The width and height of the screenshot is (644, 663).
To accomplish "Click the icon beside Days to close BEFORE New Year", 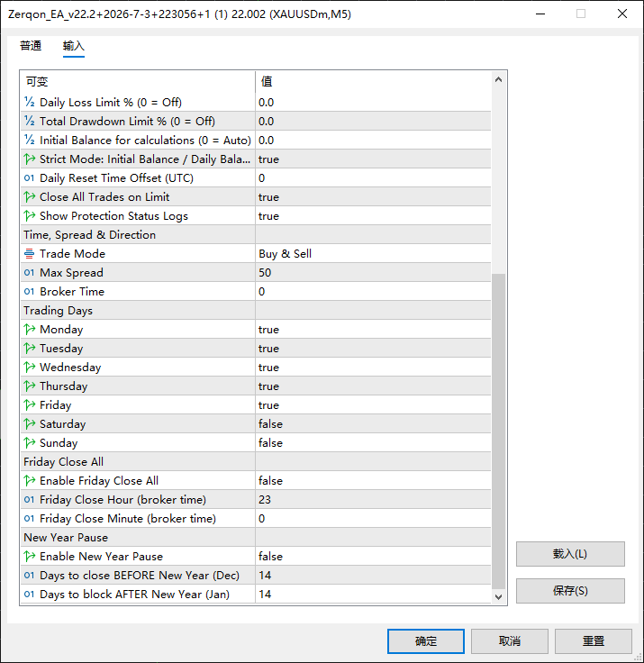I will [x=29, y=576].
